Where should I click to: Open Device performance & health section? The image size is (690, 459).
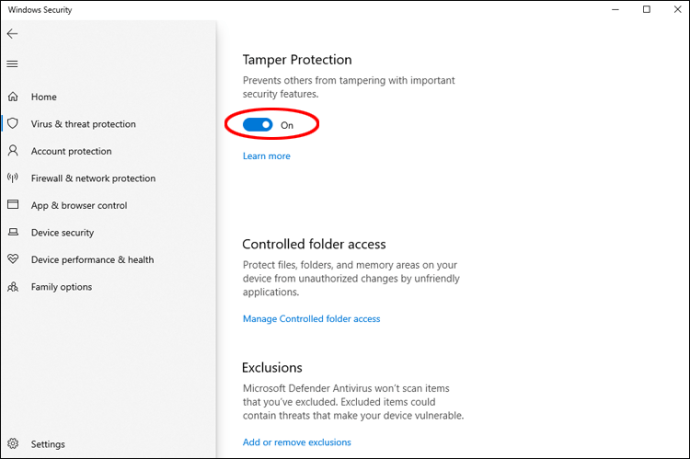click(92, 259)
